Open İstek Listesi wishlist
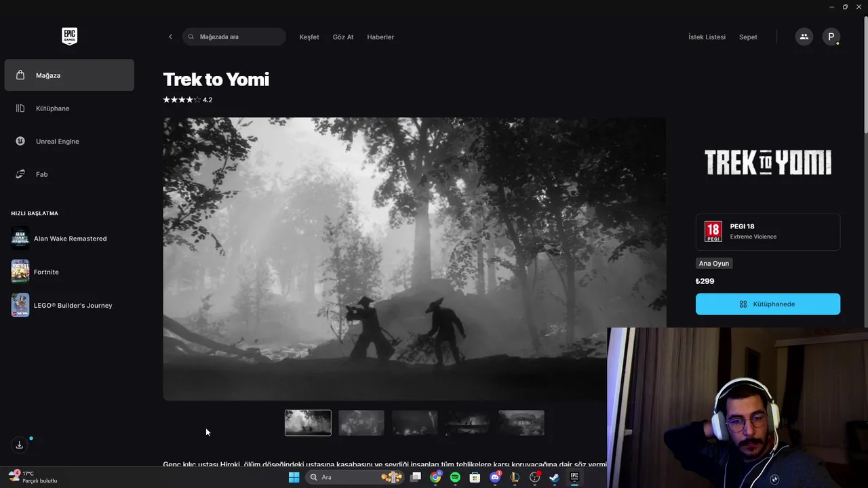Screen dimensions: 868x488 (x=707, y=37)
